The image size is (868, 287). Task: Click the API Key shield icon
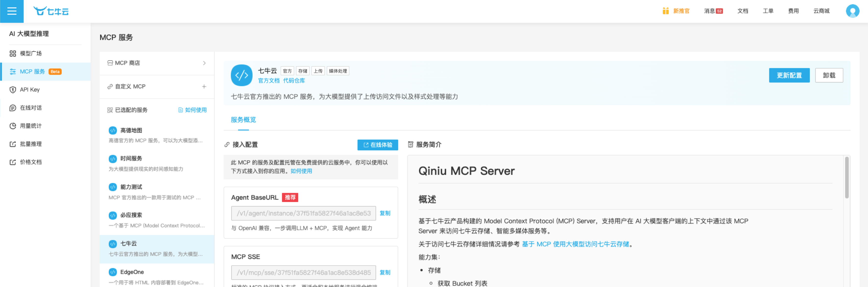(13, 90)
